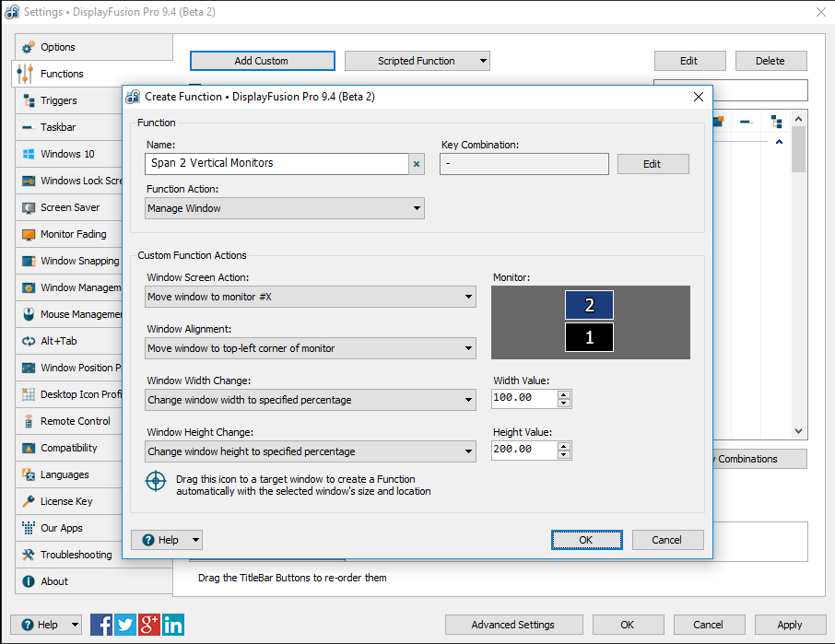
Task: Increase the Width Value with up arrow
Action: click(x=564, y=394)
